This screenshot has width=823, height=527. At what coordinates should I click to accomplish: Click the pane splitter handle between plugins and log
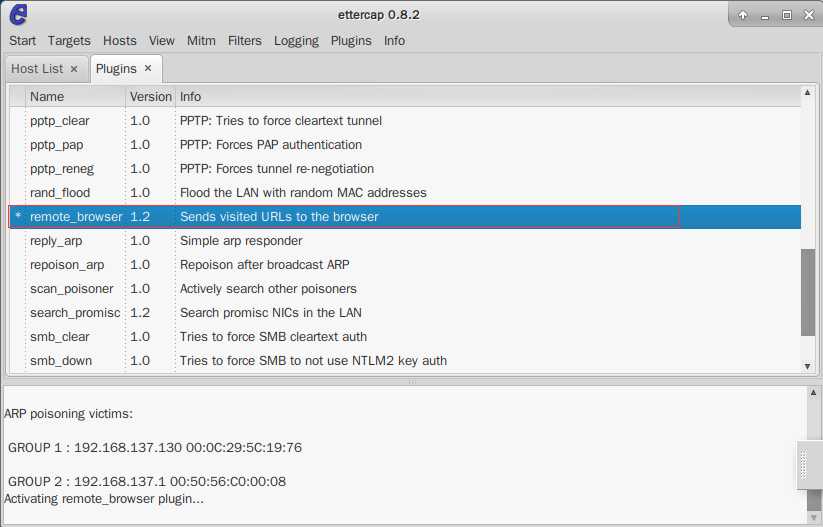(x=412, y=382)
